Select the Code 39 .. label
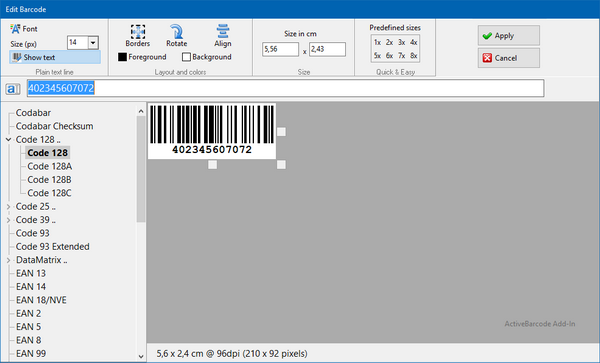 (x=36, y=220)
